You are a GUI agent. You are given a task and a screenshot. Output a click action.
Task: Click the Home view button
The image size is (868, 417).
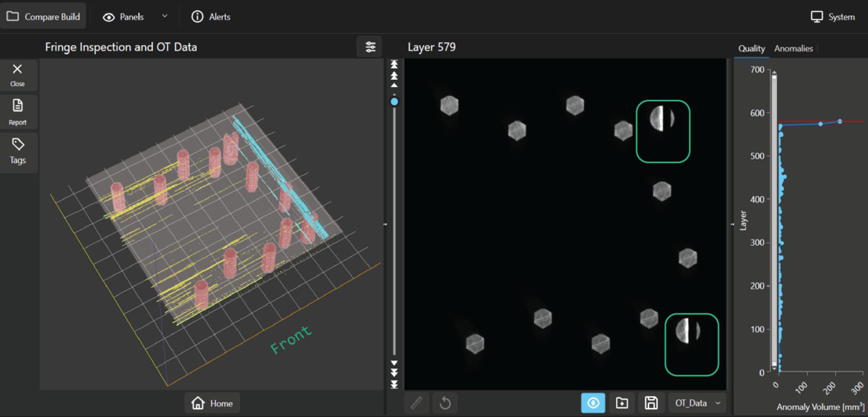click(x=212, y=403)
